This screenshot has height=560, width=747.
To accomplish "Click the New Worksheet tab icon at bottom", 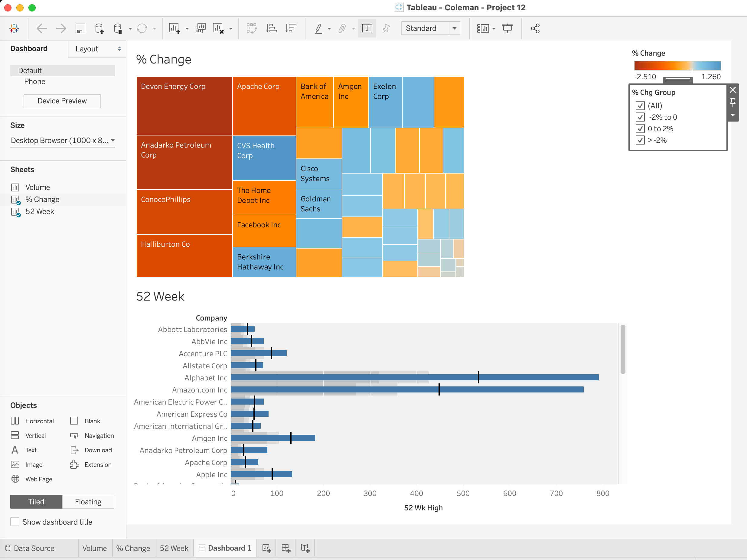I will [266, 548].
